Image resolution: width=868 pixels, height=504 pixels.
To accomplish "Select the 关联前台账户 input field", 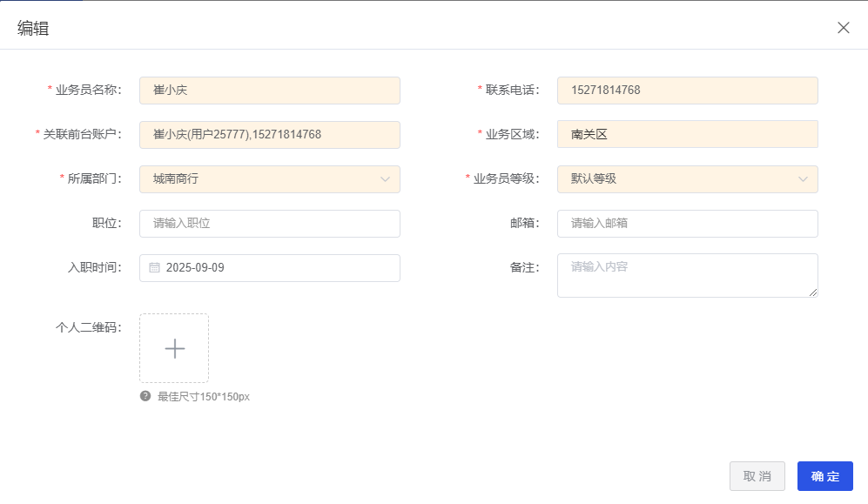I will [x=270, y=134].
